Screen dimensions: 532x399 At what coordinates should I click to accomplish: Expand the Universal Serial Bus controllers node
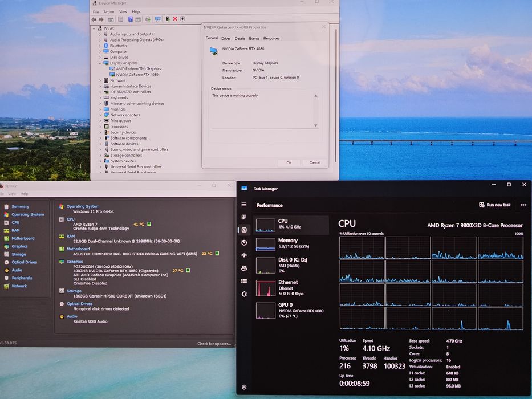point(100,167)
